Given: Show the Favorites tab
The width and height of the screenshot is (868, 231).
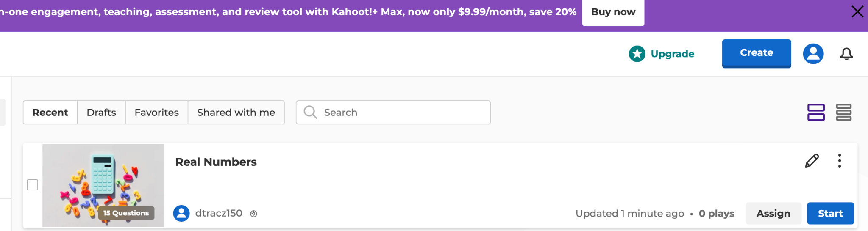Looking at the screenshot, I should click(156, 113).
